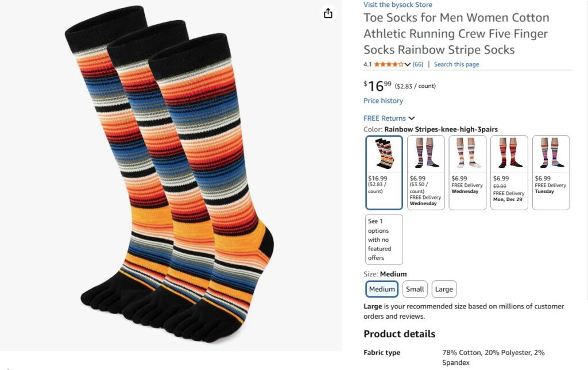Visit the bysock Store link
The height and width of the screenshot is (370, 588).
point(397,5)
